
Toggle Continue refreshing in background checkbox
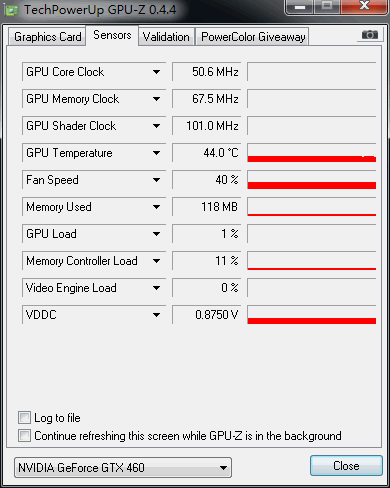click(24, 435)
